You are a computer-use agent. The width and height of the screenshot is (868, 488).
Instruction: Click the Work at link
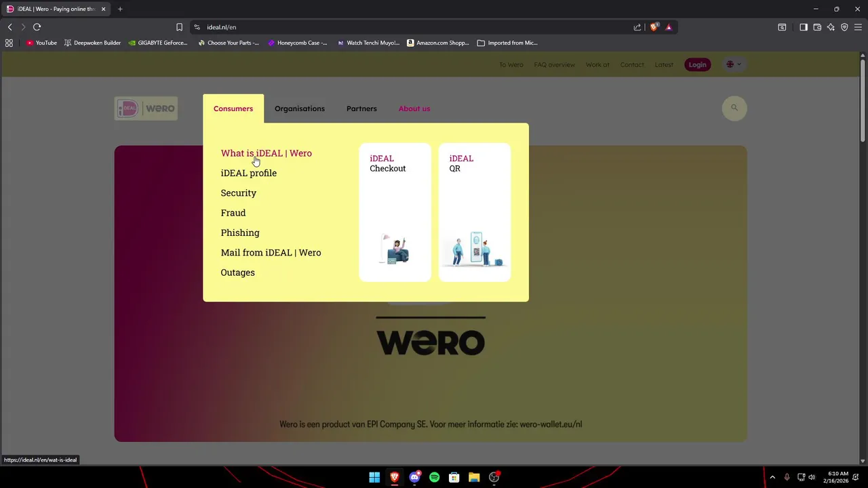click(597, 64)
